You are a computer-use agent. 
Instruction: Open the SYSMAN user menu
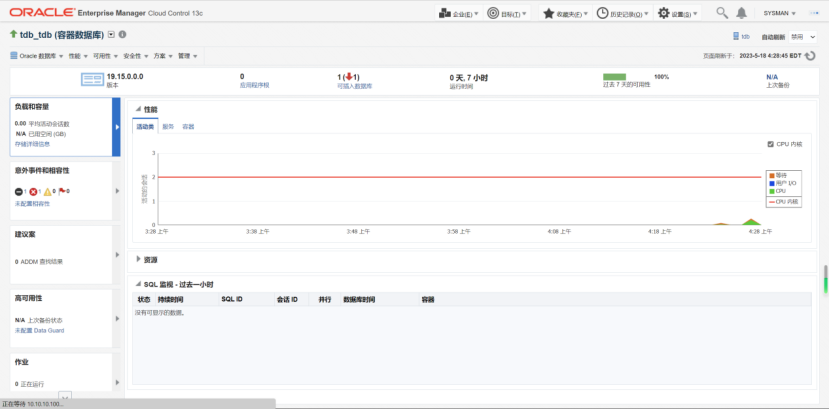pos(779,13)
